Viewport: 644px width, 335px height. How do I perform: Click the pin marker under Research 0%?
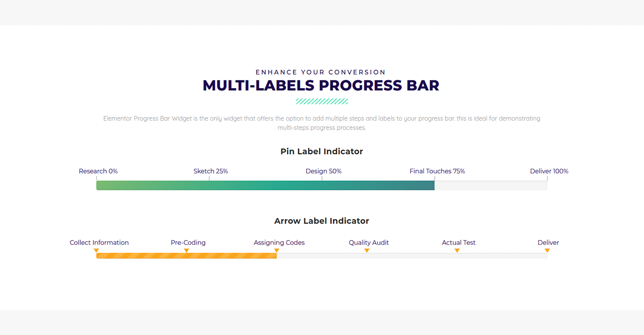(x=96, y=178)
